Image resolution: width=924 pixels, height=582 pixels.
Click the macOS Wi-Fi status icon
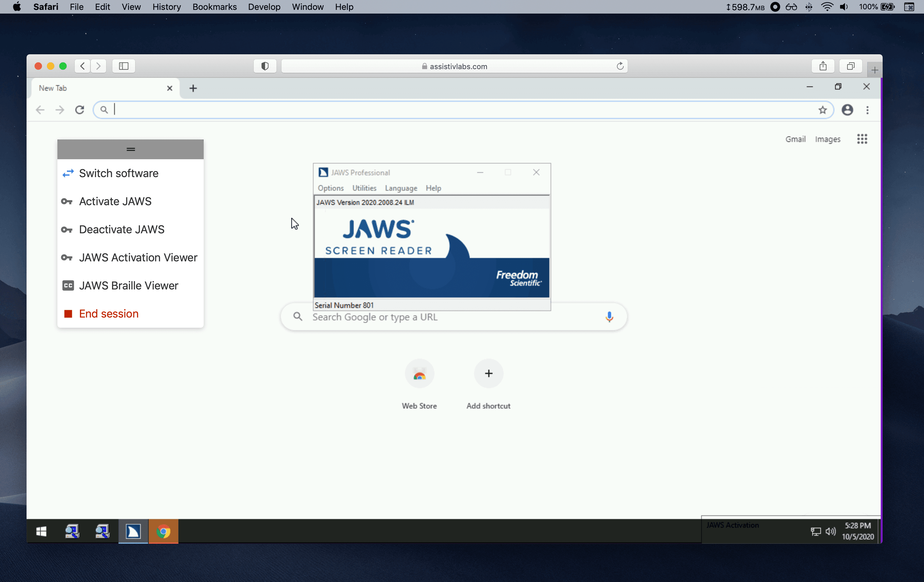pyautogui.click(x=827, y=7)
